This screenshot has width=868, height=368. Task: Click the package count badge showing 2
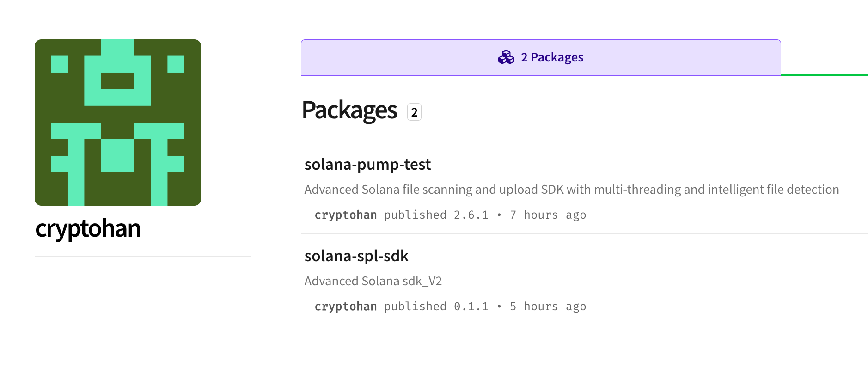[x=414, y=112]
